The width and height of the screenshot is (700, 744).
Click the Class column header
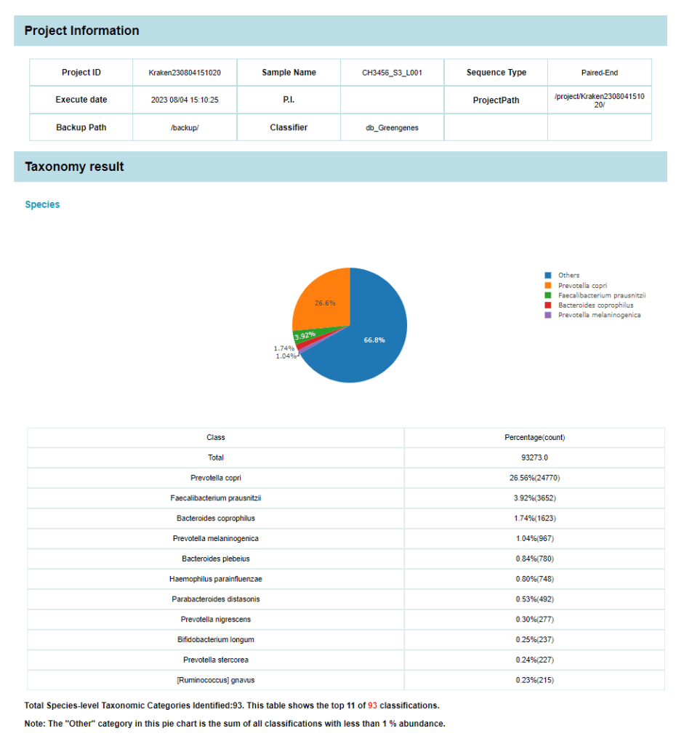coord(216,438)
